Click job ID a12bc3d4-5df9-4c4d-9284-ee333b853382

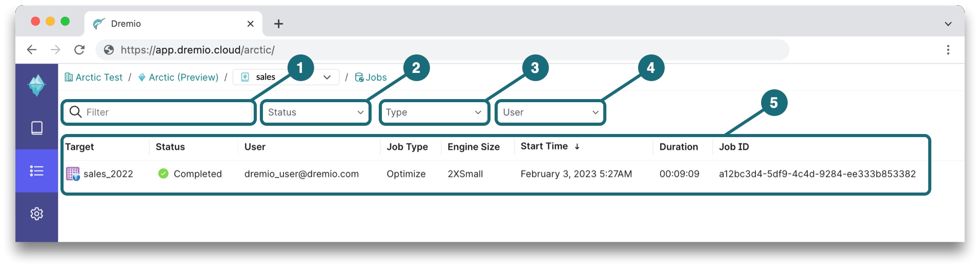click(x=818, y=174)
